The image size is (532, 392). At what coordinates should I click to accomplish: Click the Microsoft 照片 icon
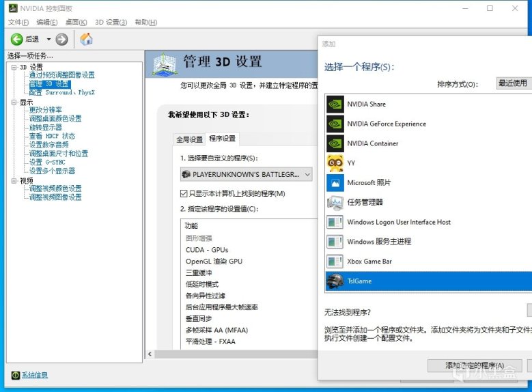tap(335, 183)
